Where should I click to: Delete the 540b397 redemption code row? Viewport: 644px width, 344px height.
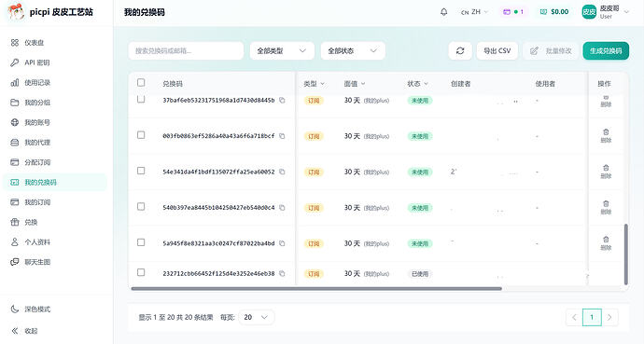tap(606, 208)
